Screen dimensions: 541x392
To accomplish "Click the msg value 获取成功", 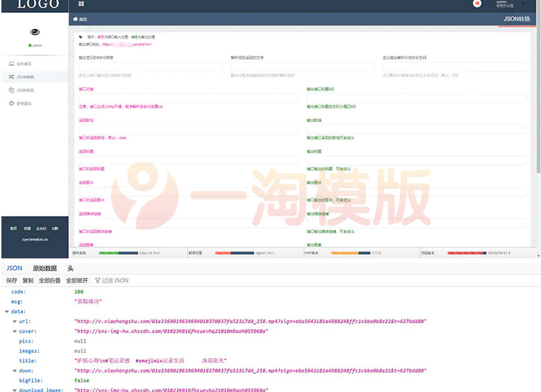I will click(88, 301).
